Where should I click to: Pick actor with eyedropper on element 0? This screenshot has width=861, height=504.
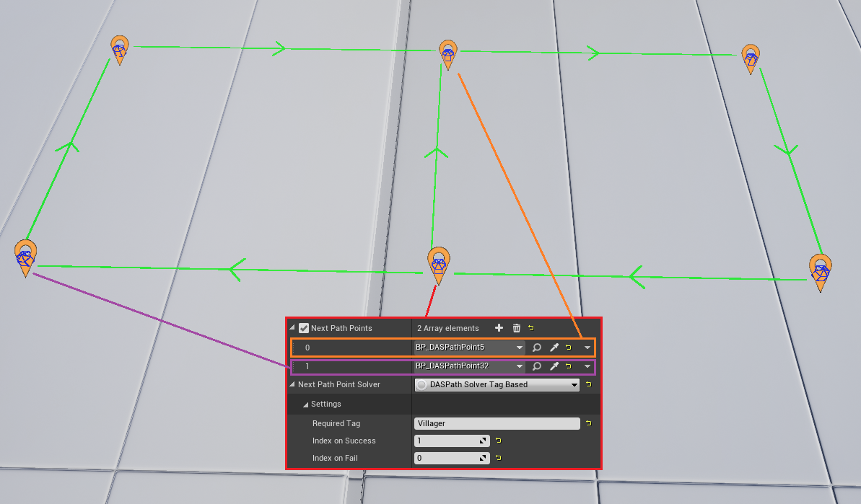point(554,348)
